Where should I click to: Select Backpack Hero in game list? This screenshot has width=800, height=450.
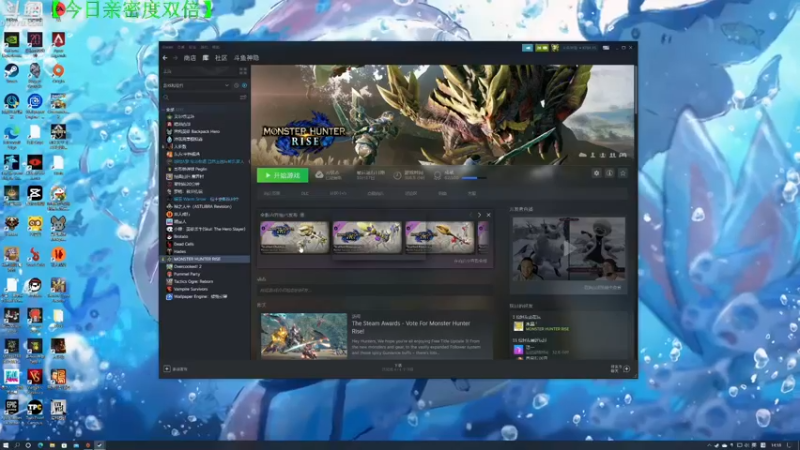pos(197,132)
